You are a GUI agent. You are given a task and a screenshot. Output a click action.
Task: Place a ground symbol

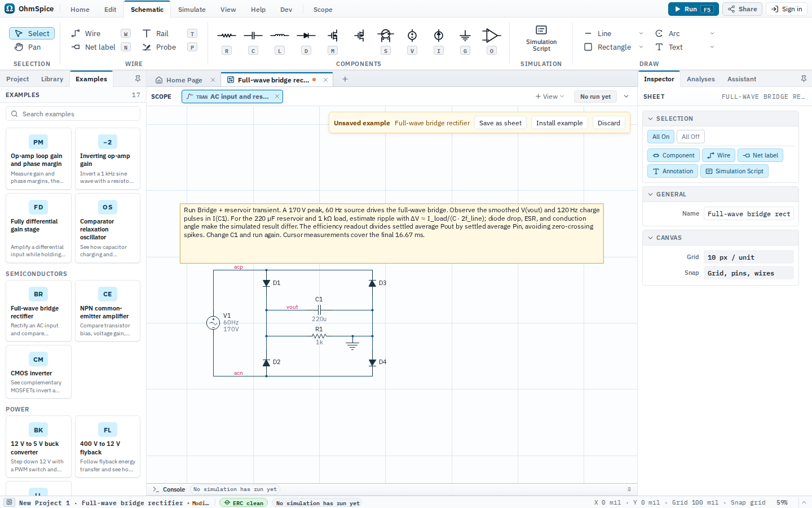click(465, 41)
